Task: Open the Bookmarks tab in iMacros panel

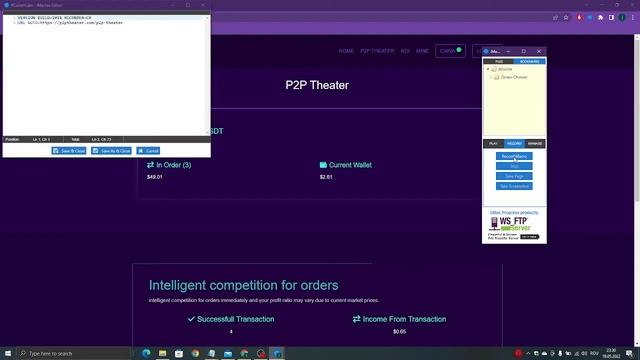Action: click(529, 61)
